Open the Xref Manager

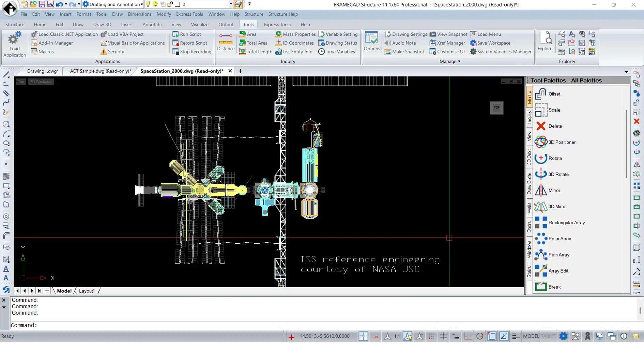[x=447, y=43]
